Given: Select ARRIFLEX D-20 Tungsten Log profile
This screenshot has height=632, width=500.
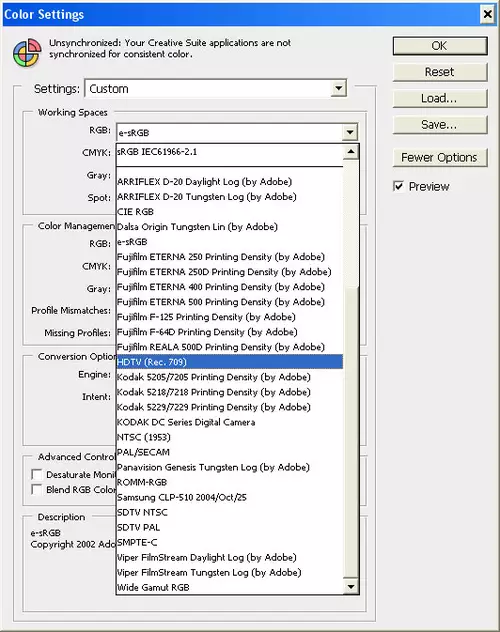Looking at the screenshot, I should (x=230, y=197).
